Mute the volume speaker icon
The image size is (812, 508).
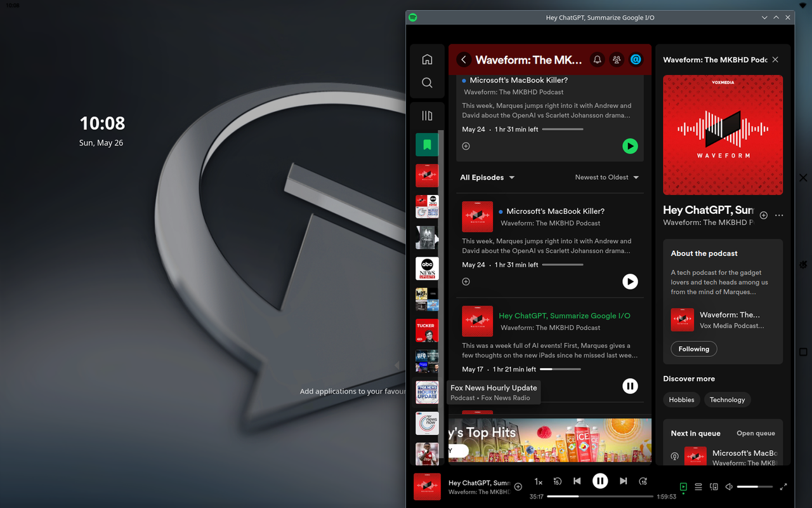(x=729, y=487)
